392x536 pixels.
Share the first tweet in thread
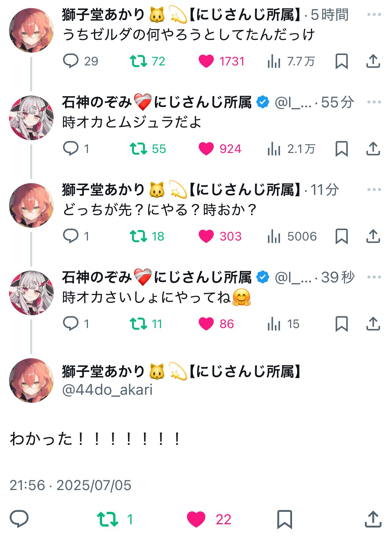tap(373, 61)
